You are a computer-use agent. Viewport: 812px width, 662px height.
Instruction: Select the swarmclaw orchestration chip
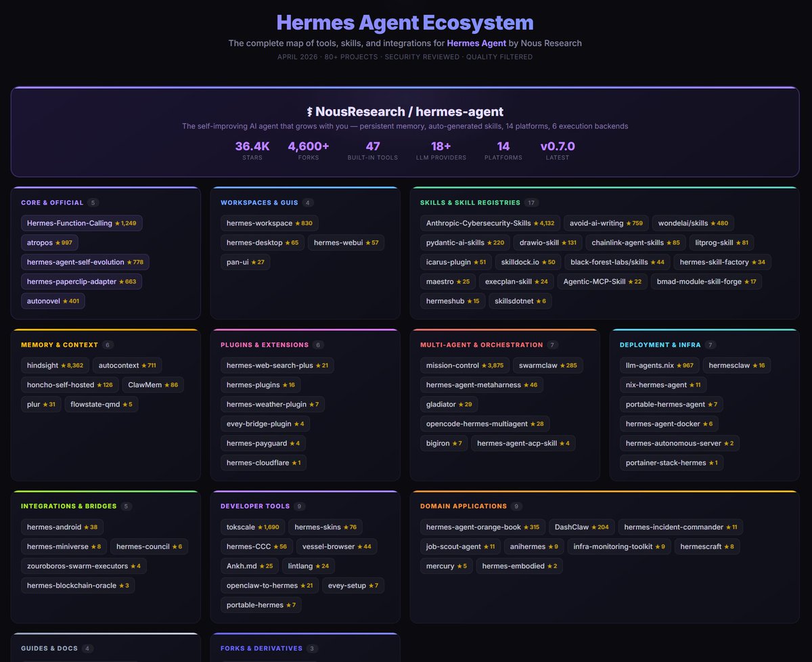547,366
